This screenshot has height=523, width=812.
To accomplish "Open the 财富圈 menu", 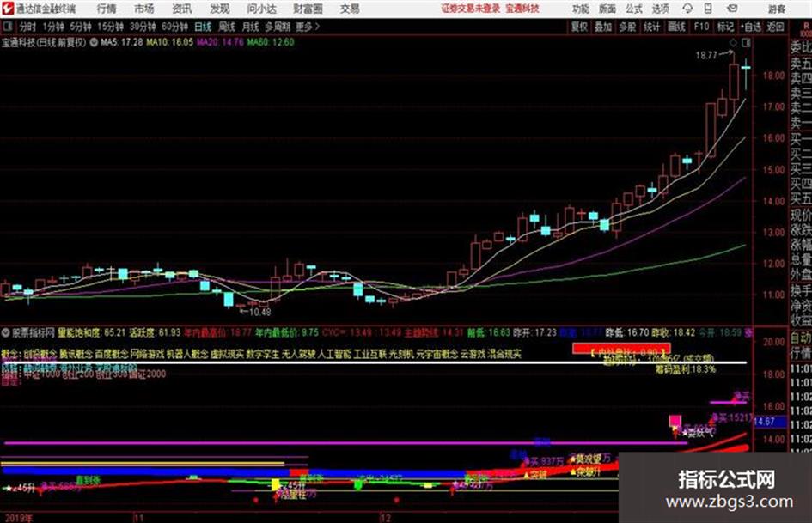I will click(x=308, y=9).
